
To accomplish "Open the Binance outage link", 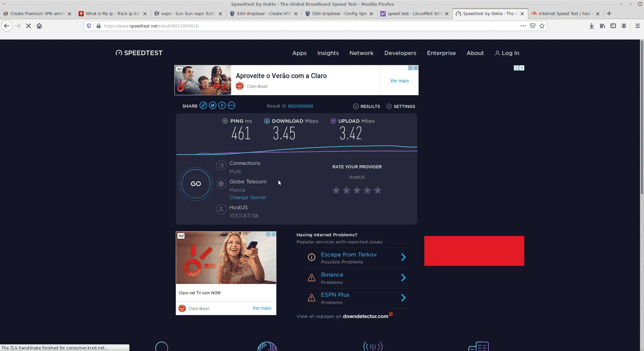I will tap(332, 275).
